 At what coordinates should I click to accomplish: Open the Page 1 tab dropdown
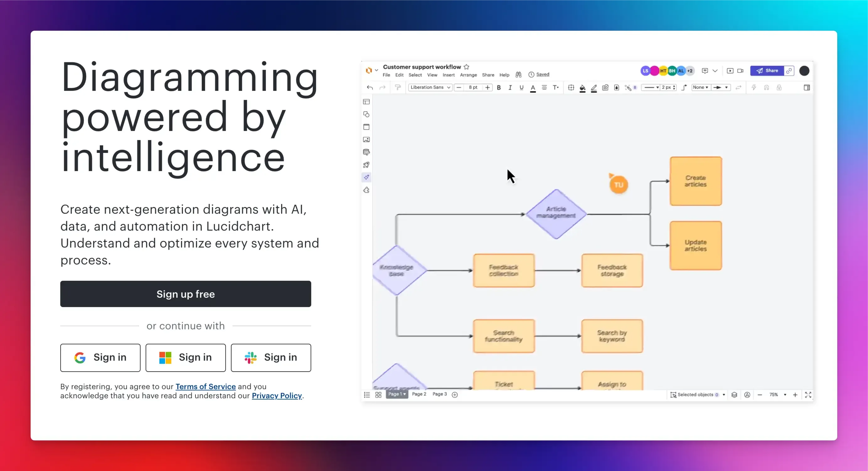point(397,394)
